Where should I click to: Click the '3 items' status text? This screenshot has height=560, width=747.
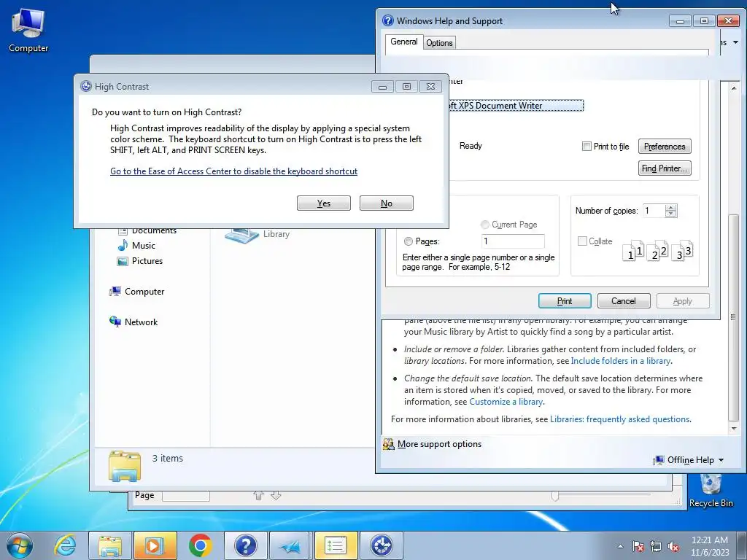coord(167,458)
